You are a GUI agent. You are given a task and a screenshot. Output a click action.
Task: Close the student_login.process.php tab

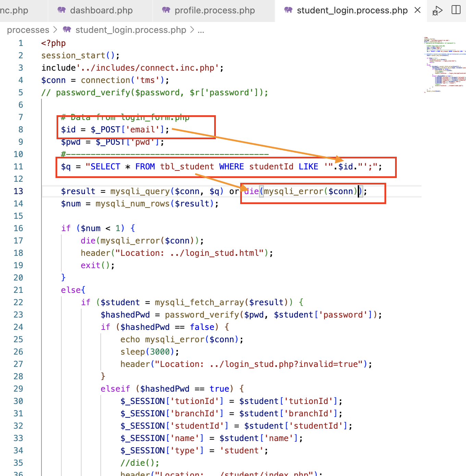[417, 10]
